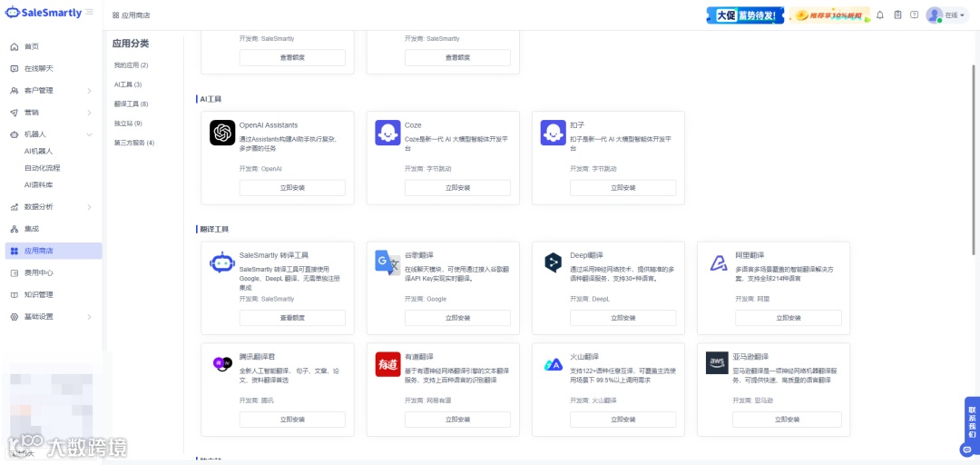Select the 第三方服务 (4) category
Viewport: 980px width, 465px height.
pyautogui.click(x=133, y=143)
